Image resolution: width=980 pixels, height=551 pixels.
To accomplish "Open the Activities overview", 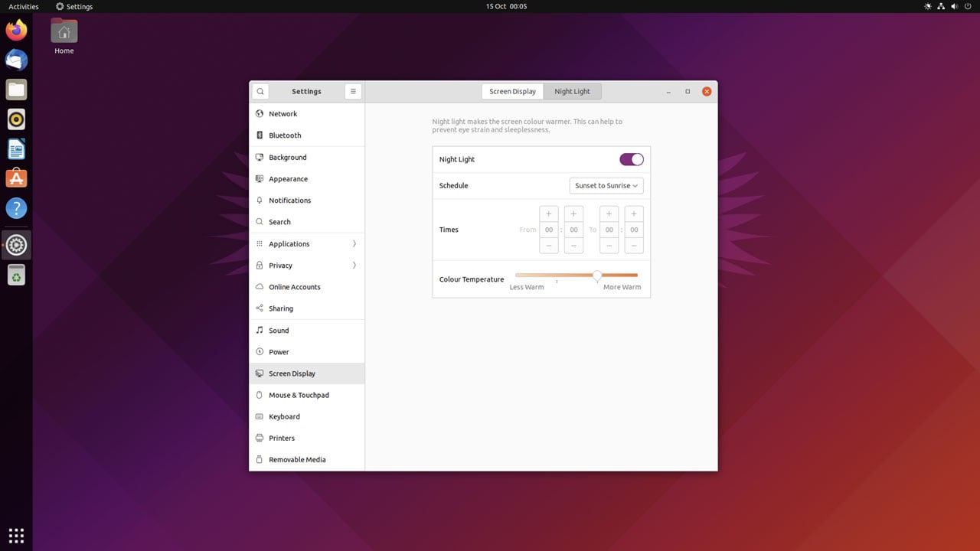I will (x=24, y=6).
